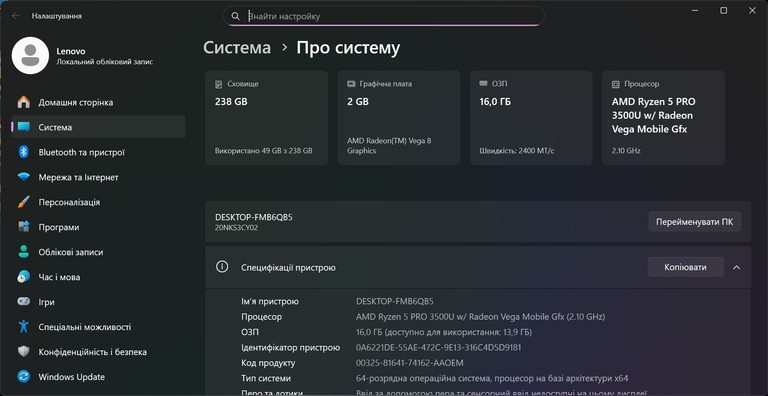Screen dimensions: 768x396
Task: Click device ID 0A6221DE-55AE-472C-9E13-316C4D5D9181
Action: click(438, 347)
